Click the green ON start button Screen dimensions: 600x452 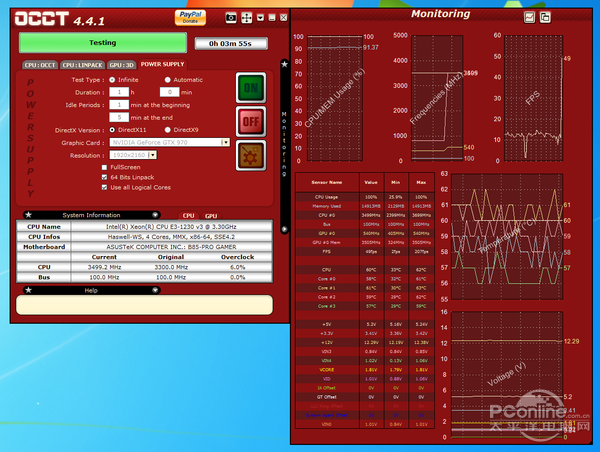pyautogui.click(x=249, y=88)
